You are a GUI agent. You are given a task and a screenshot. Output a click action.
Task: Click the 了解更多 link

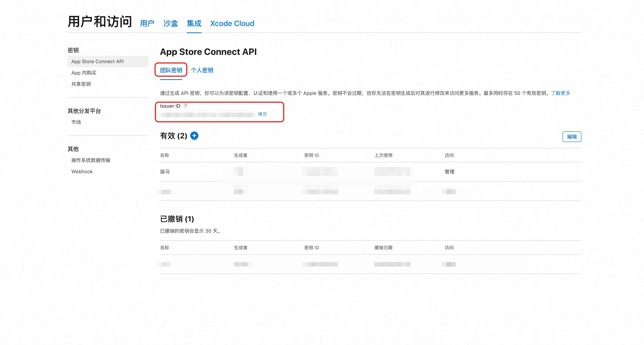pos(560,93)
